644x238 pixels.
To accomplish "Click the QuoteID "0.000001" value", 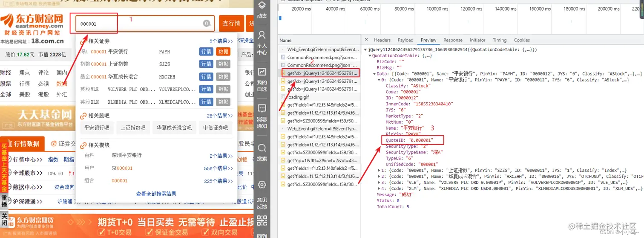I will 421,140.
